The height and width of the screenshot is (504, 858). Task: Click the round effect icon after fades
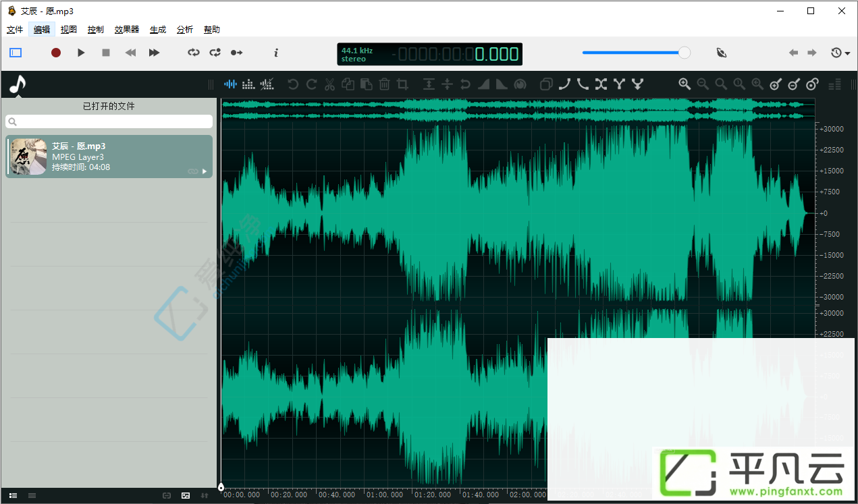coord(520,84)
